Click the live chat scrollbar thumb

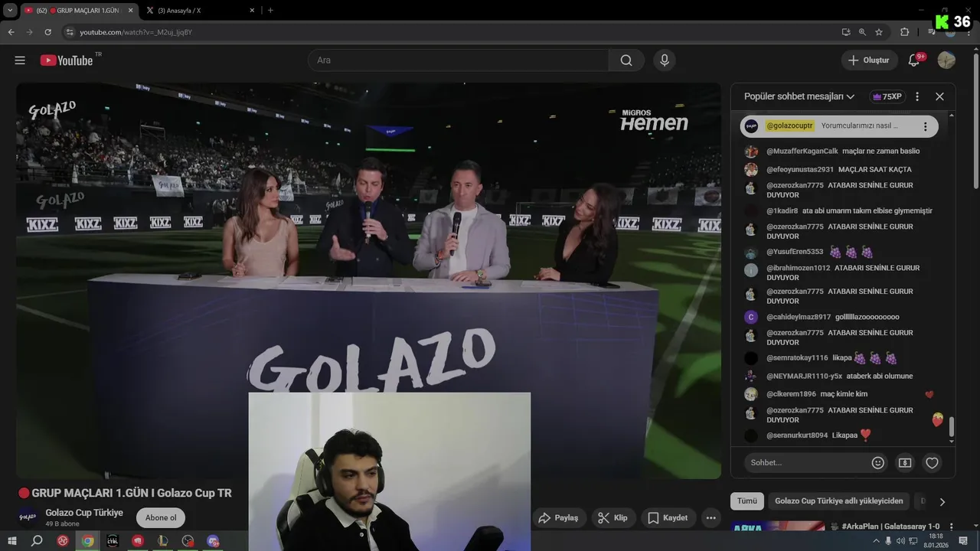[952, 426]
